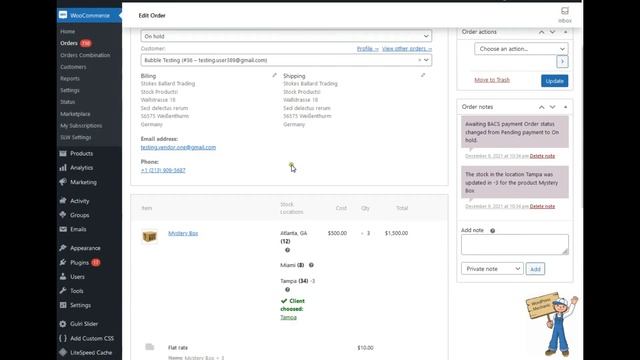Open My Subscriptions menu item
Viewport: 640px width, 360px height.
(81, 126)
